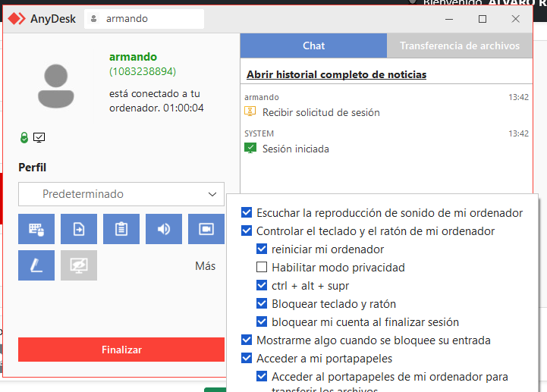Uncheck the ctrl + alt + supr checkbox
The width and height of the screenshot is (547, 392).
pos(262,286)
